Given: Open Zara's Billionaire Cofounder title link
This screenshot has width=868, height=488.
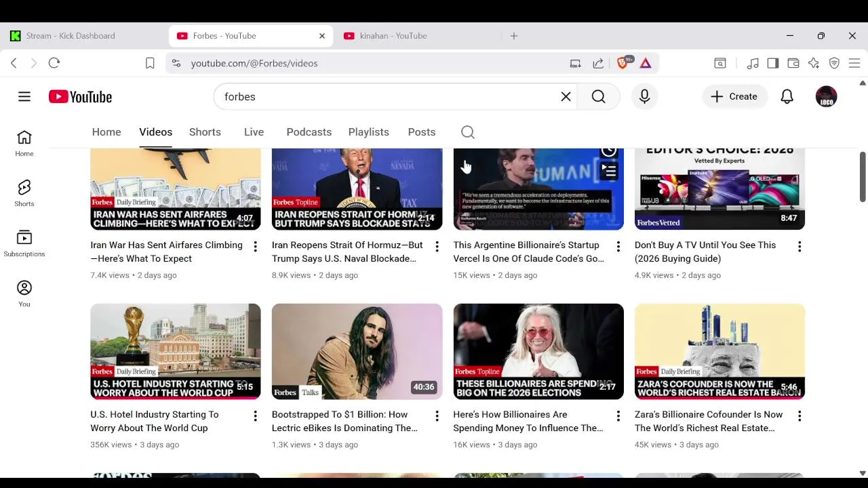Looking at the screenshot, I should (x=709, y=421).
